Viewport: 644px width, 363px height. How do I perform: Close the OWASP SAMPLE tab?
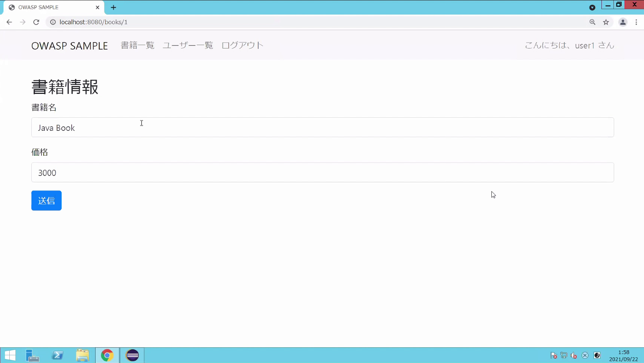pyautogui.click(x=98, y=7)
